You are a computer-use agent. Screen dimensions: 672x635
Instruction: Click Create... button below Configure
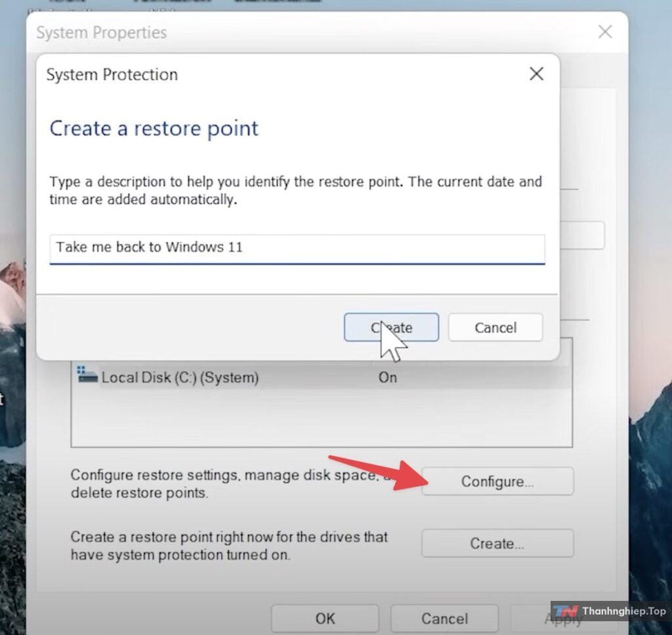[x=497, y=543]
